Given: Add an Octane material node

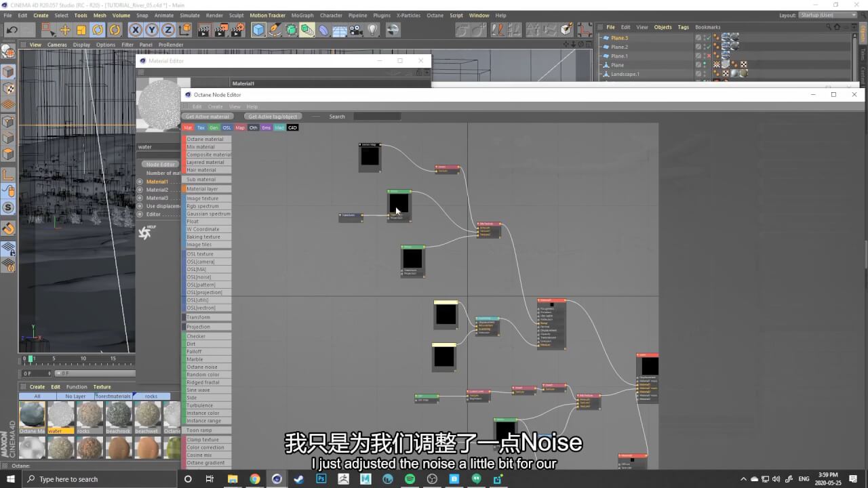Looking at the screenshot, I should point(208,139).
